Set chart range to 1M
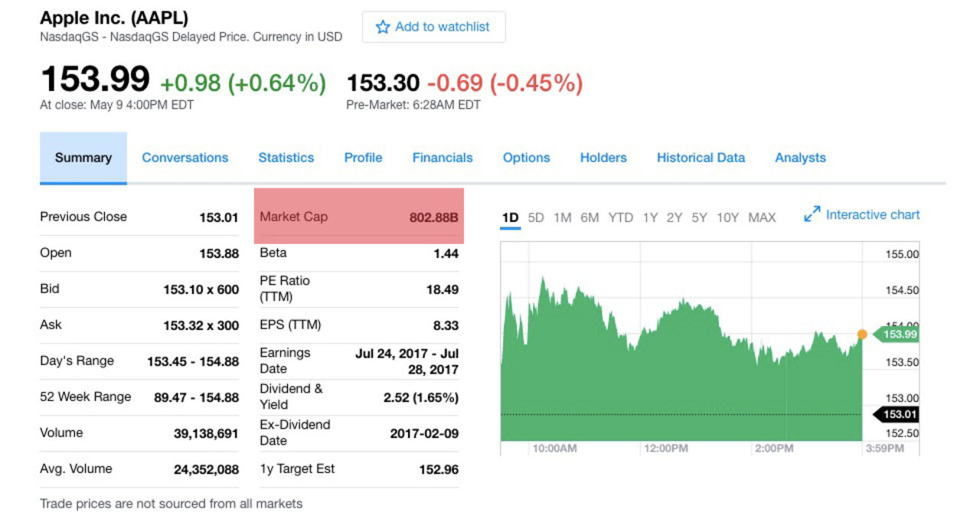980x519 pixels. pyautogui.click(x=563, y=217)
